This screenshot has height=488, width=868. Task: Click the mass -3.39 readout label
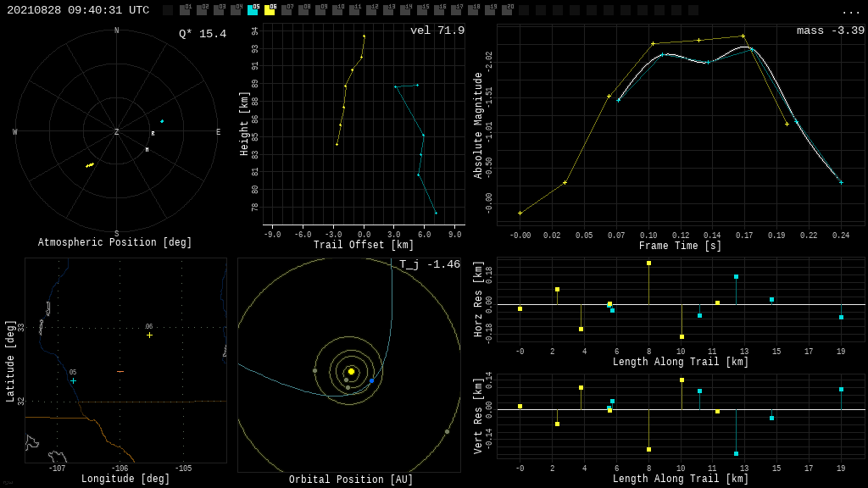tap(830, 31)
